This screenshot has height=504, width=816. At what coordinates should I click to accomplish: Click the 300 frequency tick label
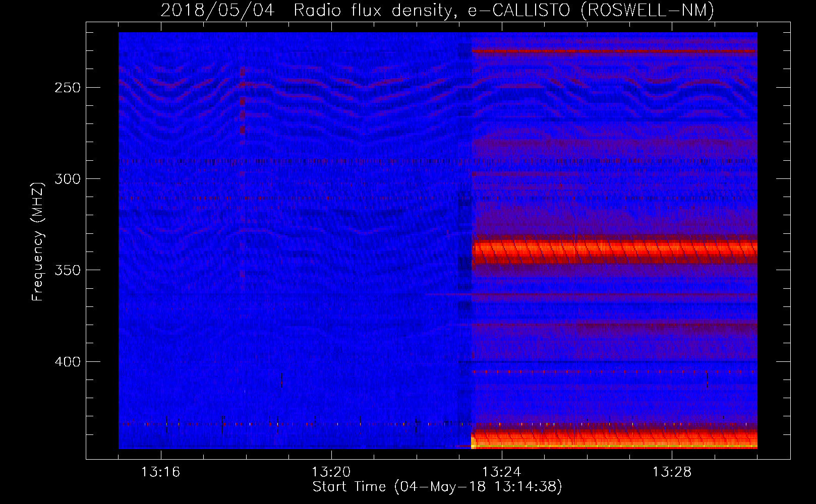coord(68,179)
